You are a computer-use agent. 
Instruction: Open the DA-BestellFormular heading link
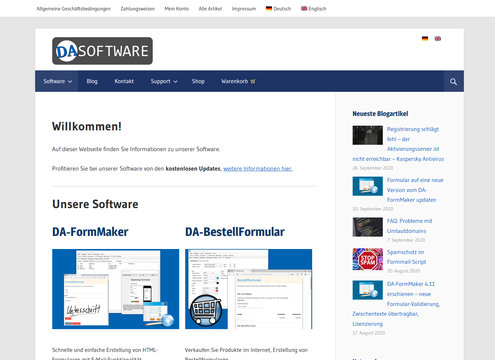tap(235, 232)
